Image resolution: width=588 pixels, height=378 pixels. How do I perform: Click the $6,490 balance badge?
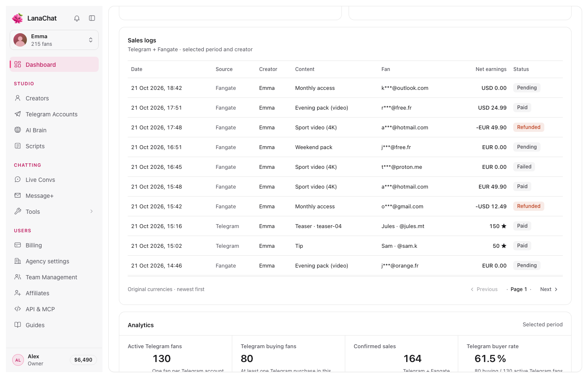[83, 360]
